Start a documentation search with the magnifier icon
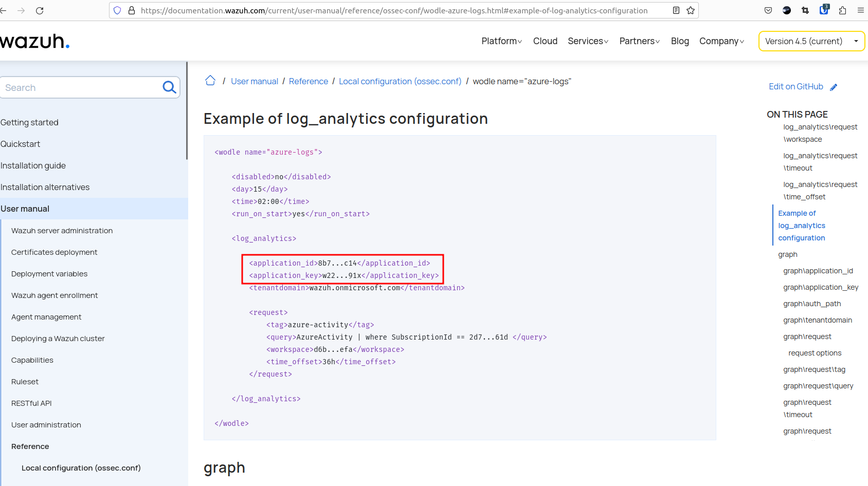 pyautogui.click(x=169, y=87)
